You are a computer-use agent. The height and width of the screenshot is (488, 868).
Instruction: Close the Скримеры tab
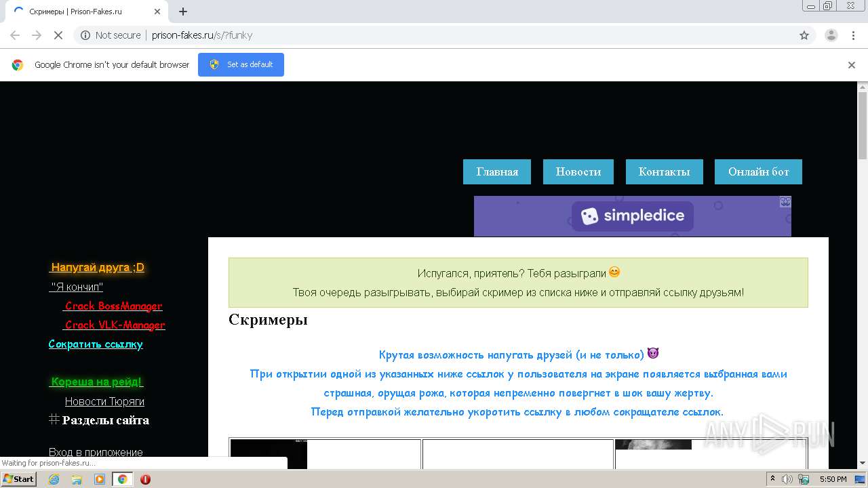pyautogui.click(x=157, y=12)
